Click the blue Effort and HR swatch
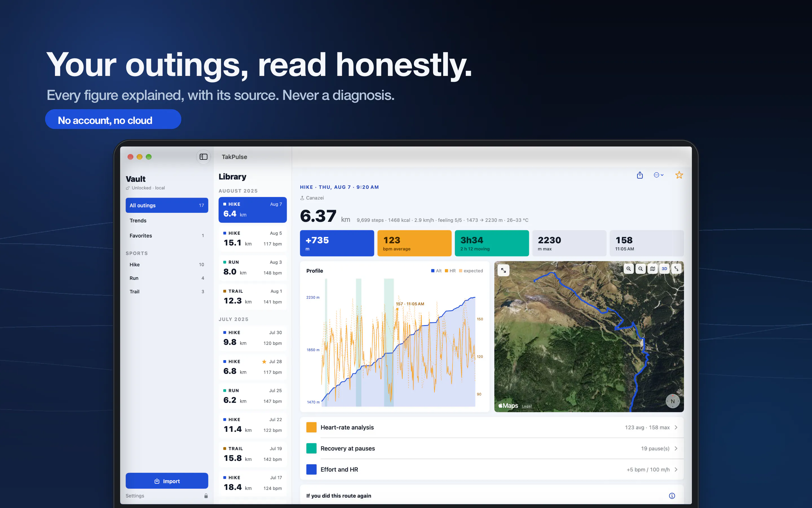The image size is (812, 508). (x=311, y=469)
